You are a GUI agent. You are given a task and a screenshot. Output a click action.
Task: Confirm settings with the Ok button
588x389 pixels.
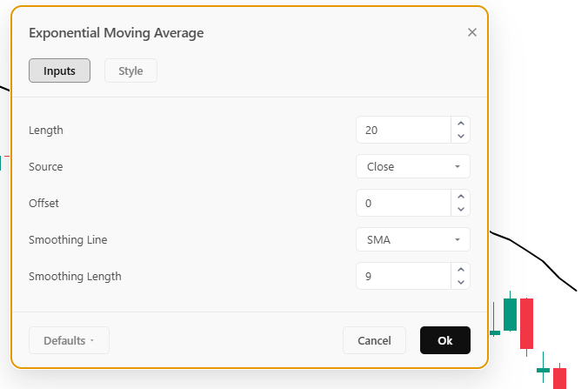tap(445, 340)
